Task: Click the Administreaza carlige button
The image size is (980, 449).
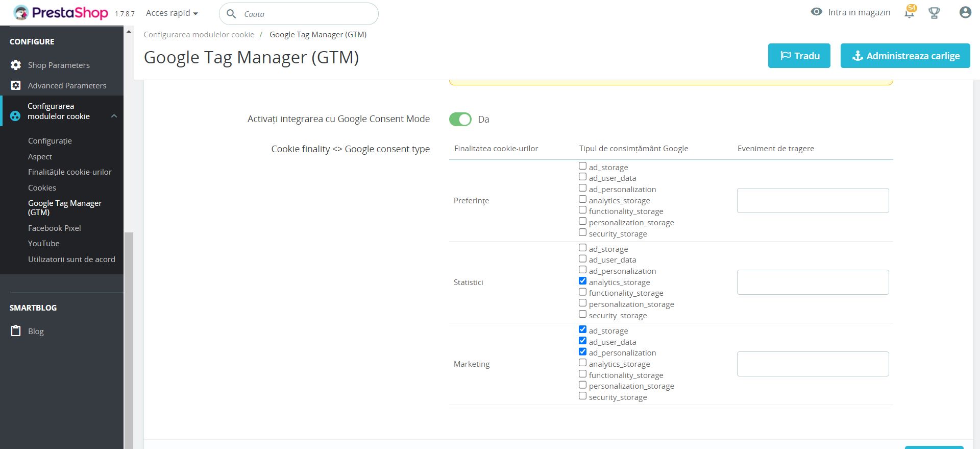Action: click(905, 56)
